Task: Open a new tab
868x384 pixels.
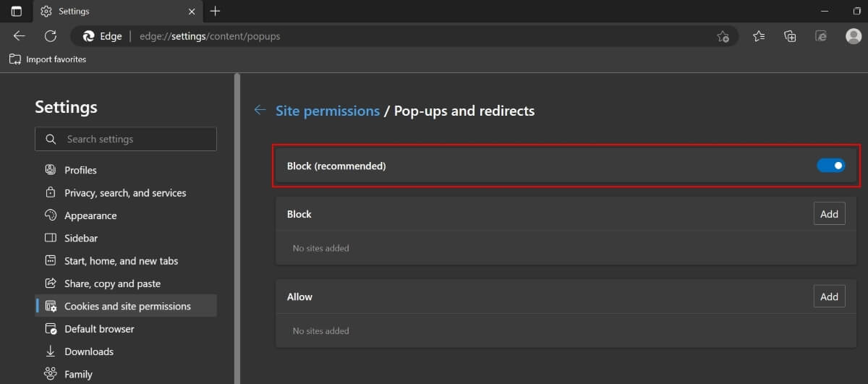Action: 215,11
